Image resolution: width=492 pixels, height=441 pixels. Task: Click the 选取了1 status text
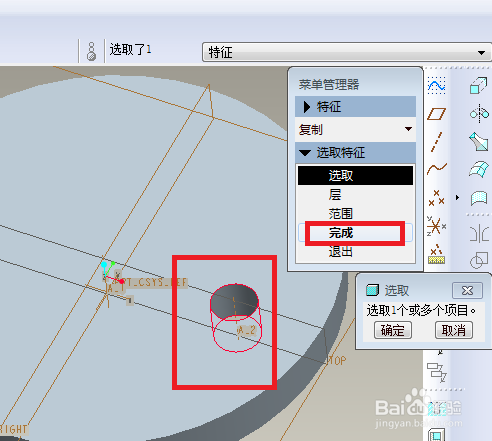130,50
